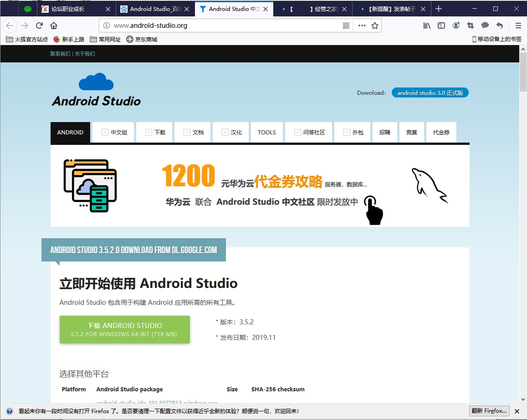
Task: Open the Firefox hamburger menu
Action: (x=518, y=26)
